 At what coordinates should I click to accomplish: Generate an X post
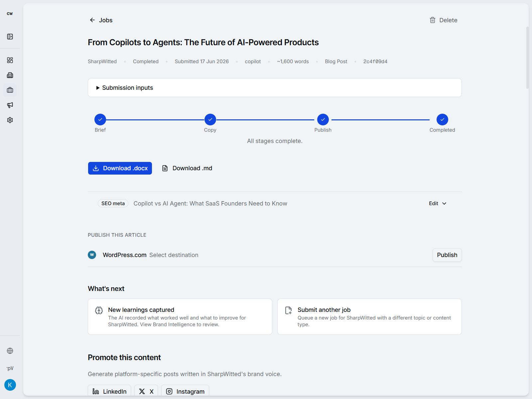[x=146, y=391]
